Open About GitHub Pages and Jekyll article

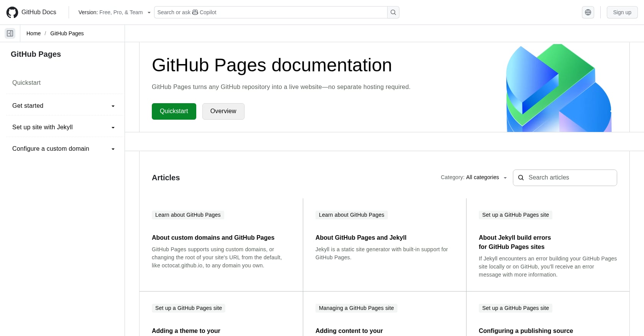coord(361,237)
